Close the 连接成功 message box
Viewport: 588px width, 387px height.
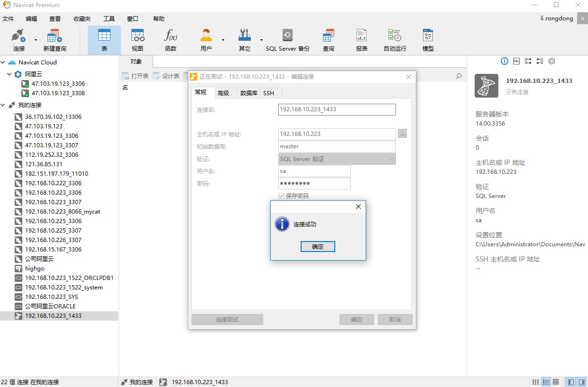pyautogui.click(x=358, y=207)
